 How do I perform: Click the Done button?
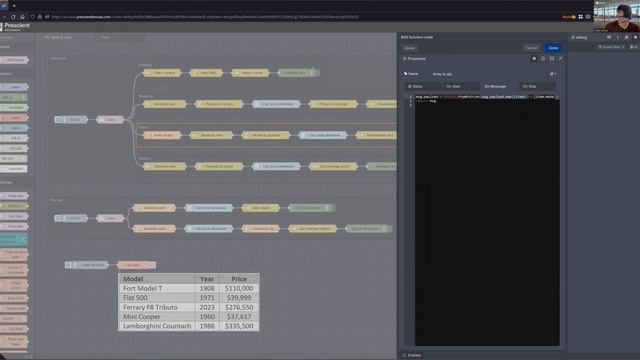[x=553, y=48]
